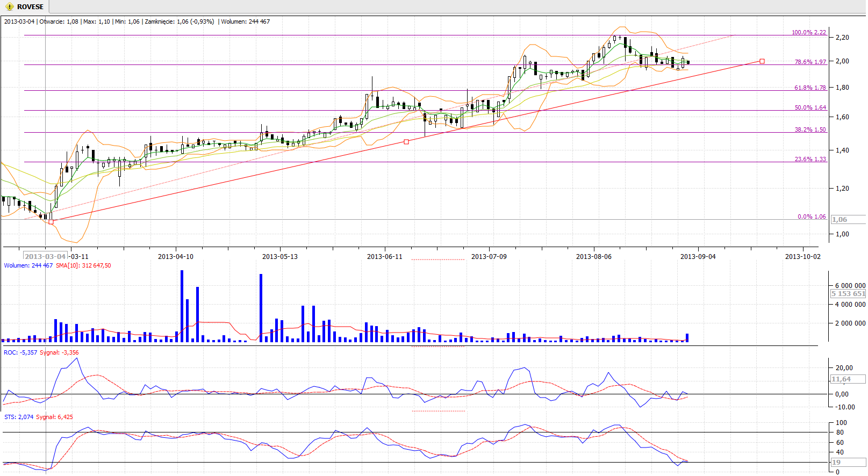Click the 2013-08-06 date axis label
Image resolution: width=868 pixels, height=476 pixels.
click(x=594, y=256)
